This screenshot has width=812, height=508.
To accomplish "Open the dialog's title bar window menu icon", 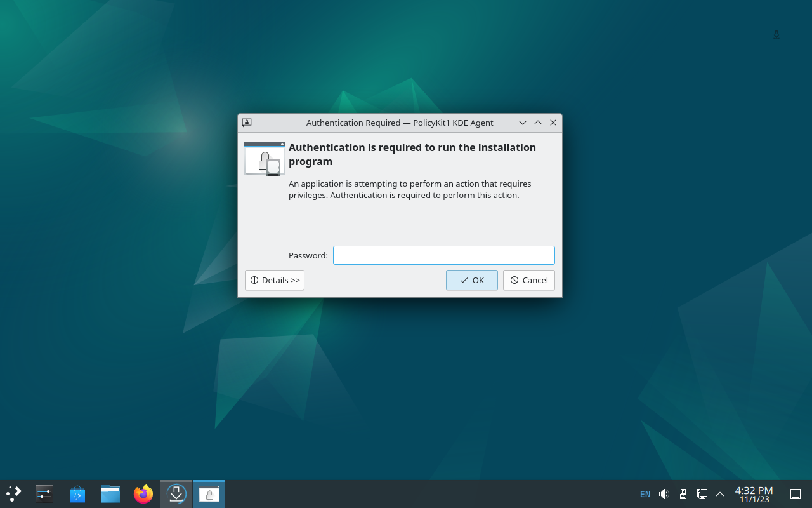I will pos(247,123).
